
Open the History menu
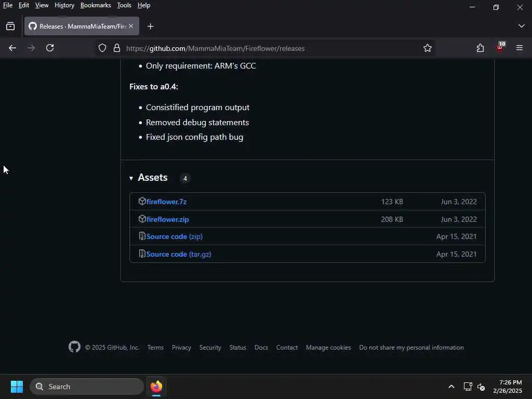[x=64, y=5]
